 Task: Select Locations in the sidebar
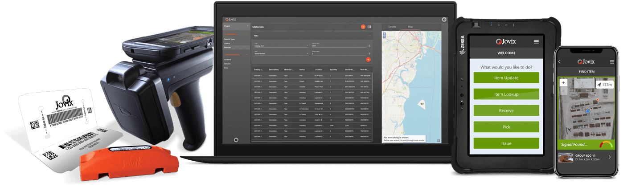(227, 59)
